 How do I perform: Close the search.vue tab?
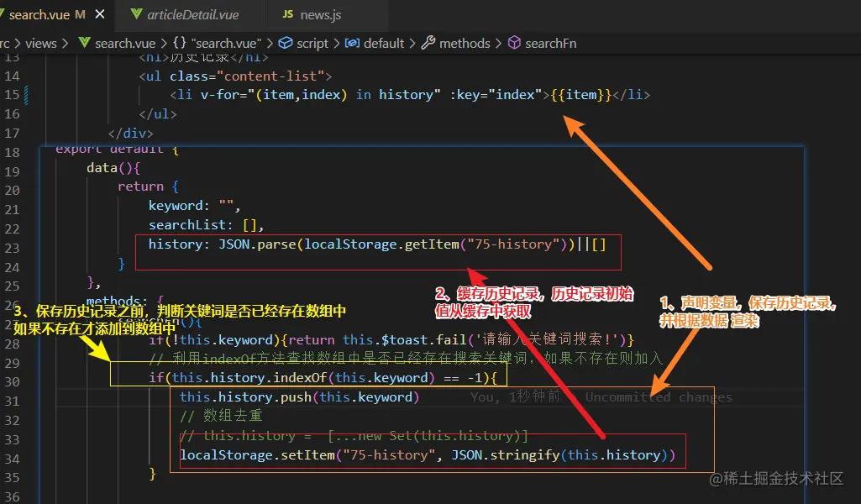tap(100, 14)
